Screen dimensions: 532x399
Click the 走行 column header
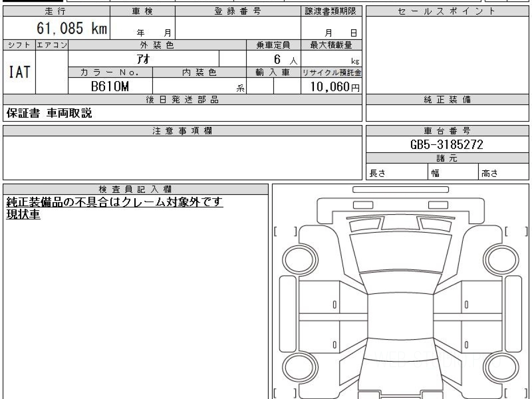56,12
